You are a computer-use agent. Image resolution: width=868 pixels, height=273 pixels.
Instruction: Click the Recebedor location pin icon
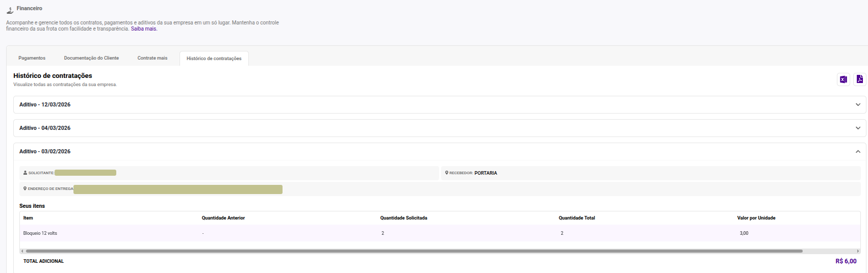[x=447, y=173]
